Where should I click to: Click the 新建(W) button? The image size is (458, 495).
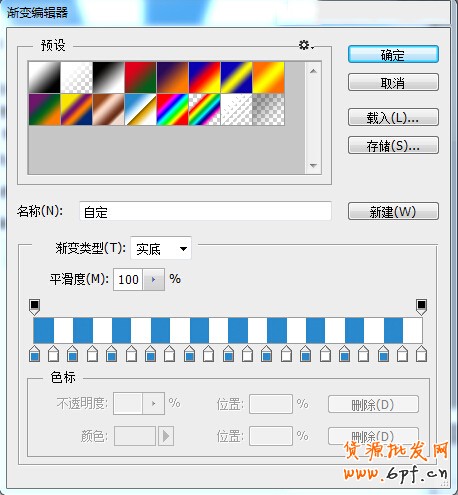coord(393,211)
